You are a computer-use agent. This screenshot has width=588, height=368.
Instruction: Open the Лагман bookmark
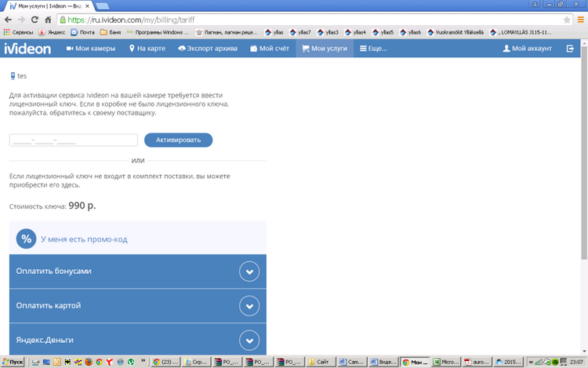(227, 32)
